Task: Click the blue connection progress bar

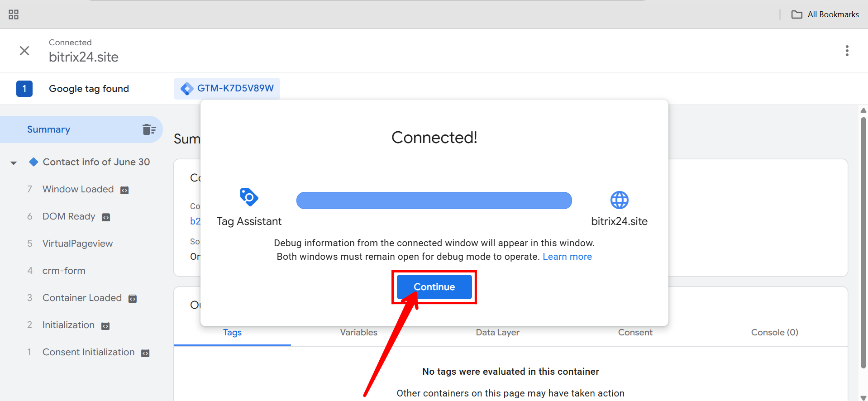Action: point(434,200)
